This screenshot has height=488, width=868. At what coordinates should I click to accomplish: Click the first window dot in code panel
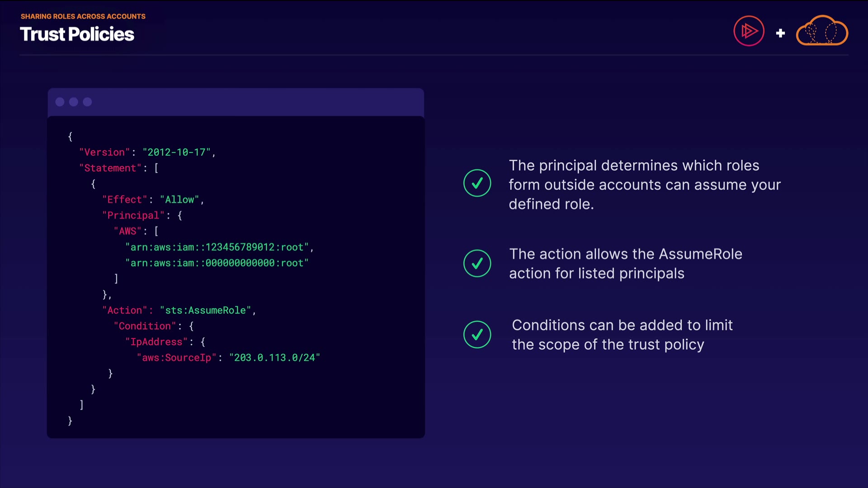60,102
